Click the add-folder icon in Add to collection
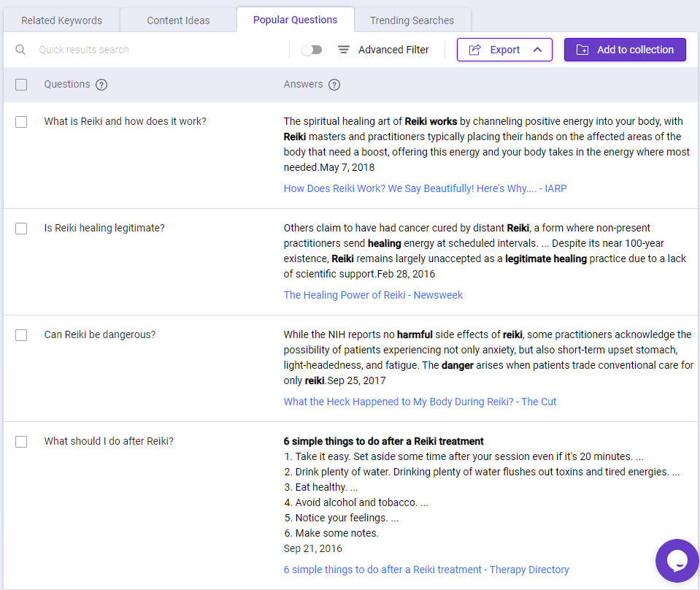 pos(582,50)
